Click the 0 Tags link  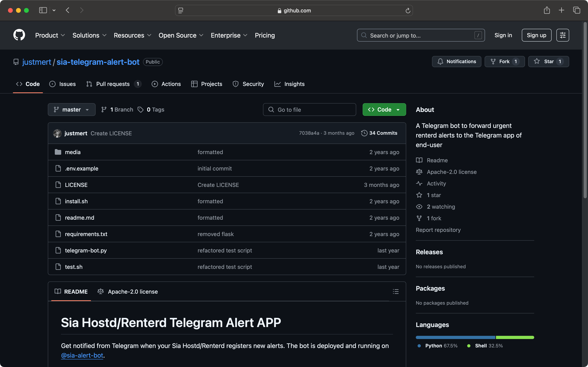(x=151, y=110)
